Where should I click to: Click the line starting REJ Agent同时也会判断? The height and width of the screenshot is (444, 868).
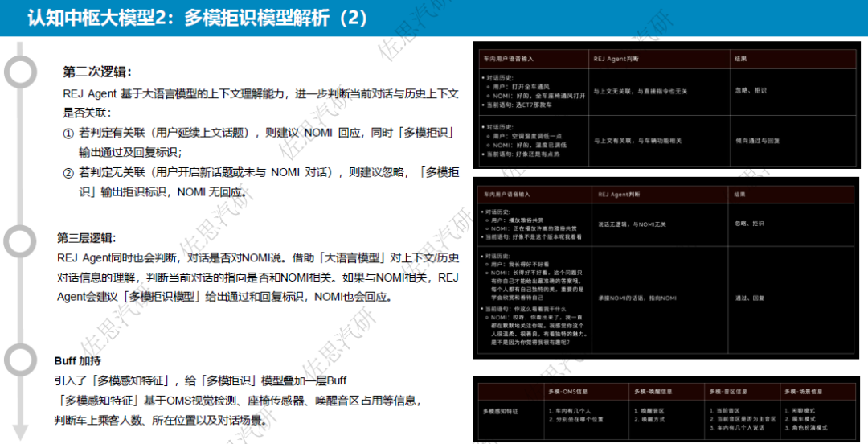[258, 257]
